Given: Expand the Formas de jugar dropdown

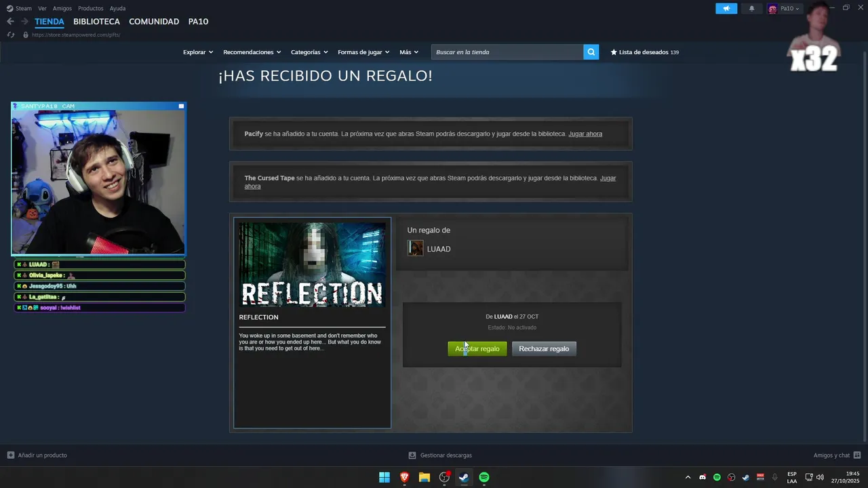Looking at the screenshot, I should (363, 52).
